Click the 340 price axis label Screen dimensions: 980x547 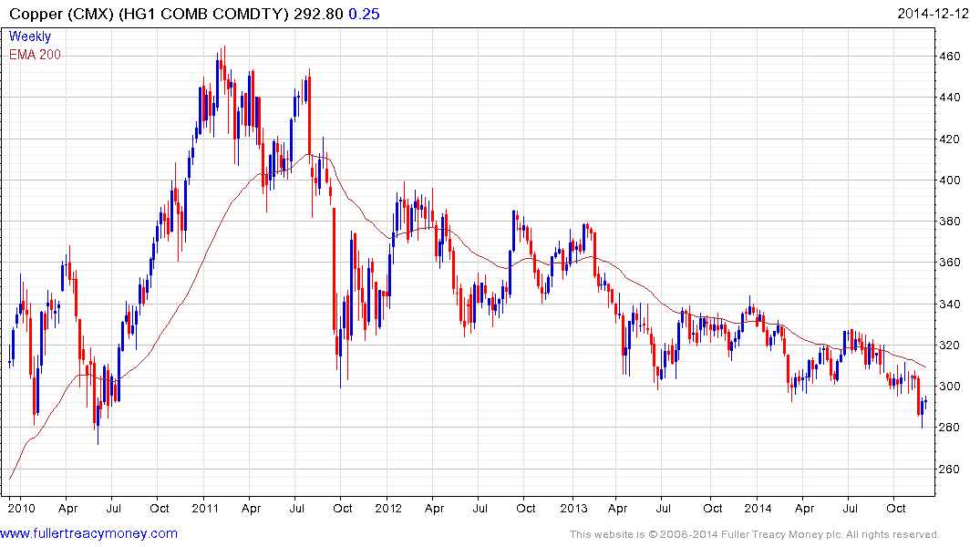point(950,304)
